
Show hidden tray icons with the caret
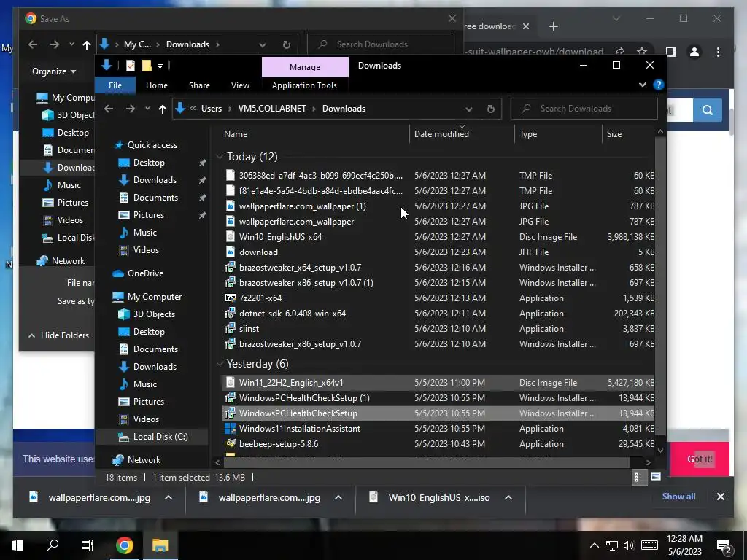point(594,545)
